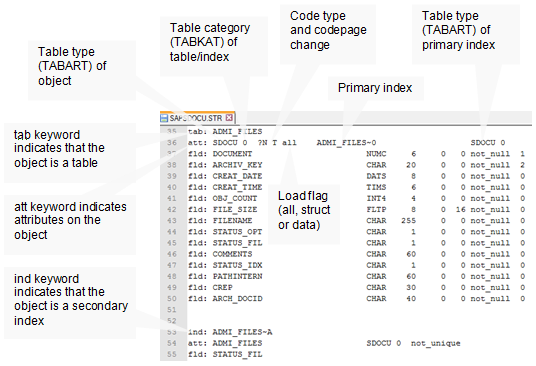Screen dimensions: 536x366
Task: Click 'fld: CREAT_DATE' field line
Action: [225, 176]
